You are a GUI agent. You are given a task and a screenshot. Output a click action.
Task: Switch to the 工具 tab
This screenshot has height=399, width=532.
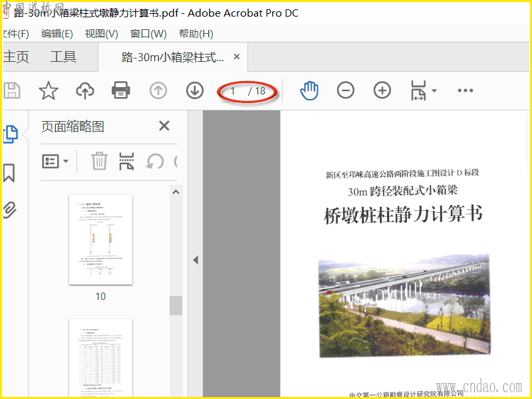pos(63,57)
